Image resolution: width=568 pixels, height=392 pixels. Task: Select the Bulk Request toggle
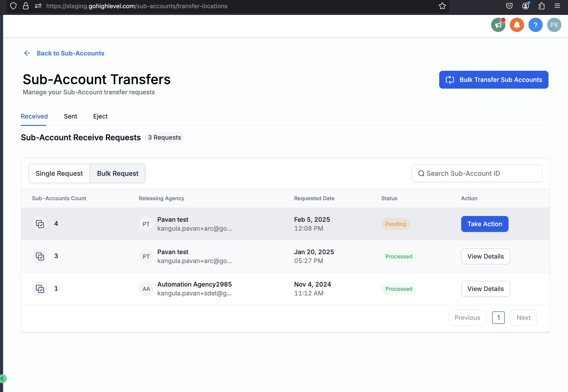(118, 173)
